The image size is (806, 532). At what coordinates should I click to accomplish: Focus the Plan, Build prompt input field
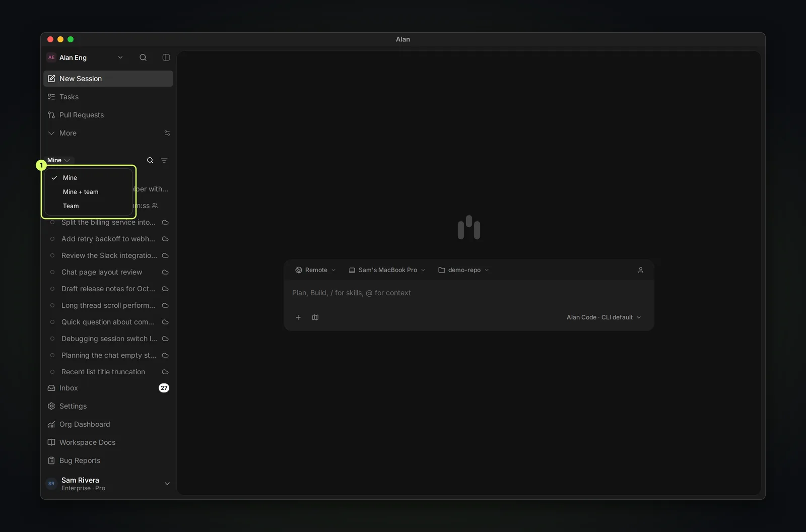468,293
